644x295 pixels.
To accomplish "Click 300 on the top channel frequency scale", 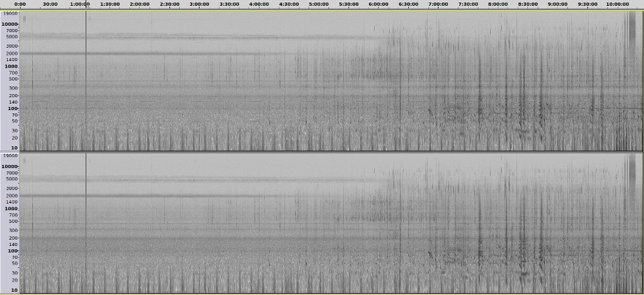I will point(12,88).
